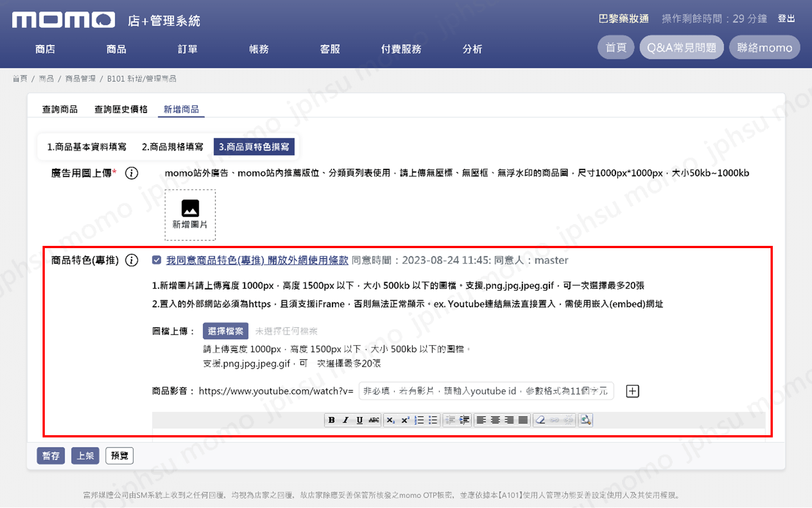
Task: Select step 3.商品頁特色撰寫
Action: point(254,147)
